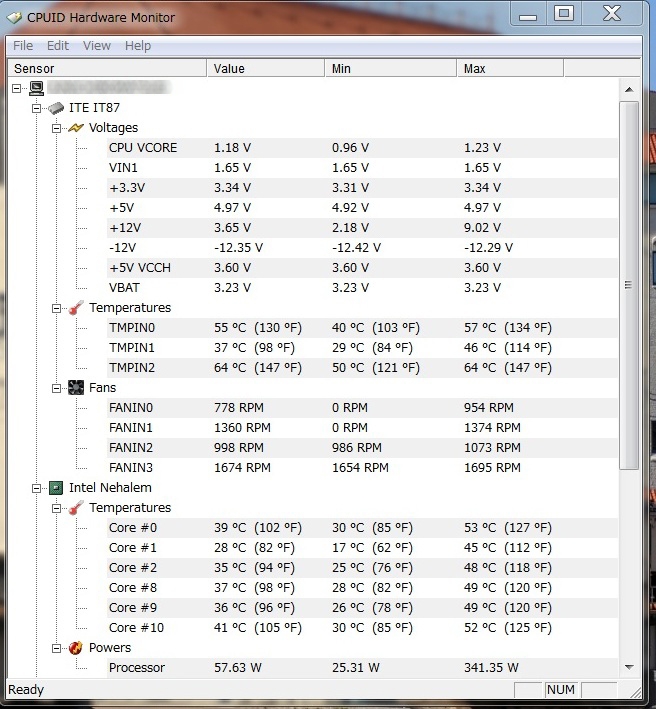Screen dimensions: 656x709
Task: Select the Core #2 row
Action: point(362,567)
